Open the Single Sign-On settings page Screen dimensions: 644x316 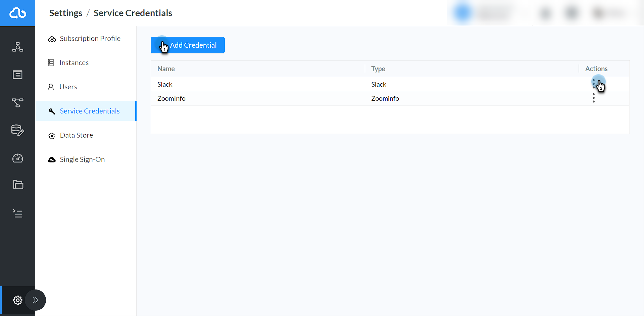[x=82, y=159]
